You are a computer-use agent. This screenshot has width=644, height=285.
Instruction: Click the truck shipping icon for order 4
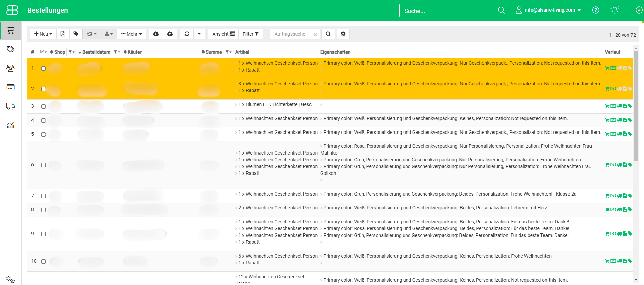point(619,120)
